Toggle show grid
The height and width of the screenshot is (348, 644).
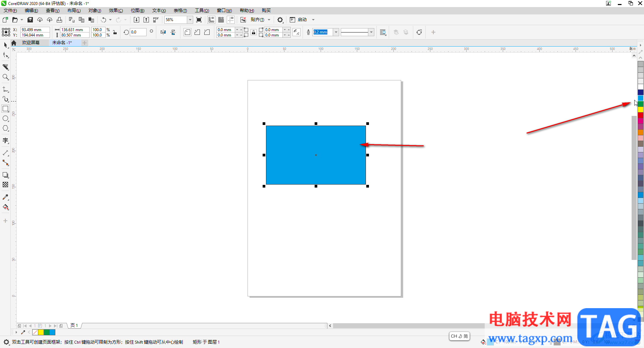point(221,20)
